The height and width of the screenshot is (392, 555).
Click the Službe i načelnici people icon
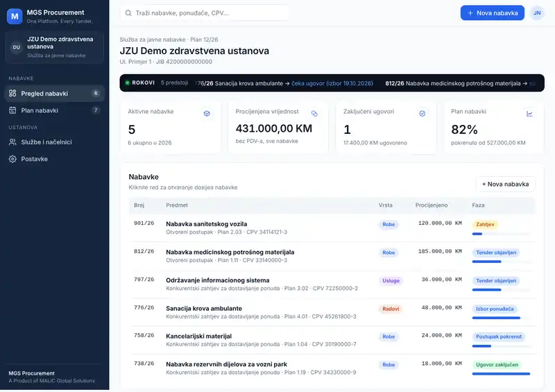(12, 142)
